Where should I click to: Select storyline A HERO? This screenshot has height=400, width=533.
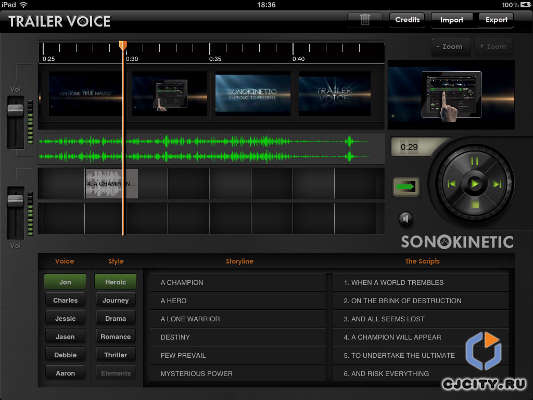[239, 300]
